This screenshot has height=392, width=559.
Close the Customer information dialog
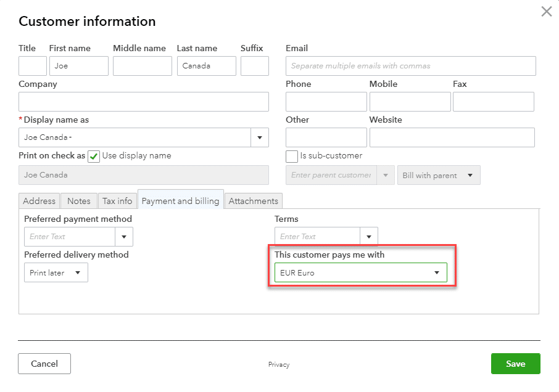[546, 11]
